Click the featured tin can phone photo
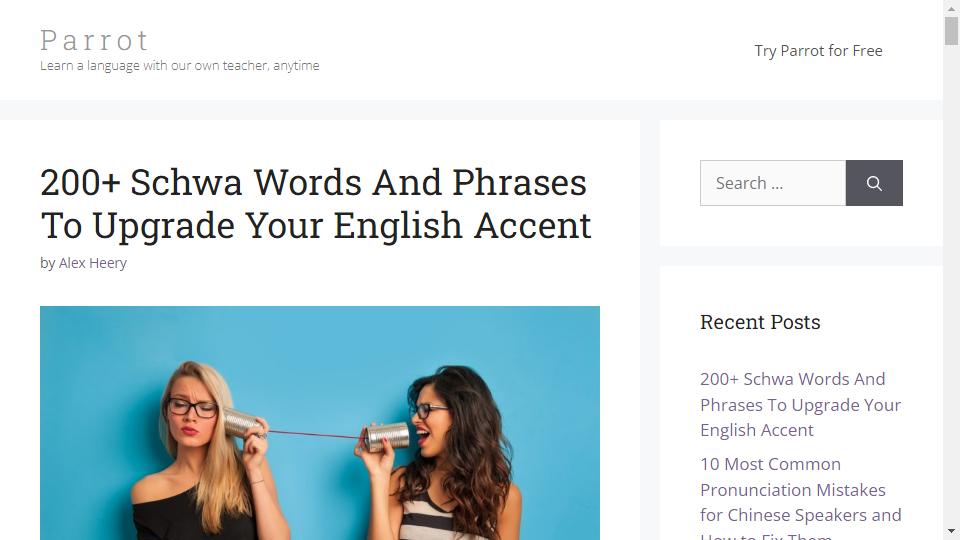Image resolution: width=960 pixels, height=540 pixels. pos(320,423)
